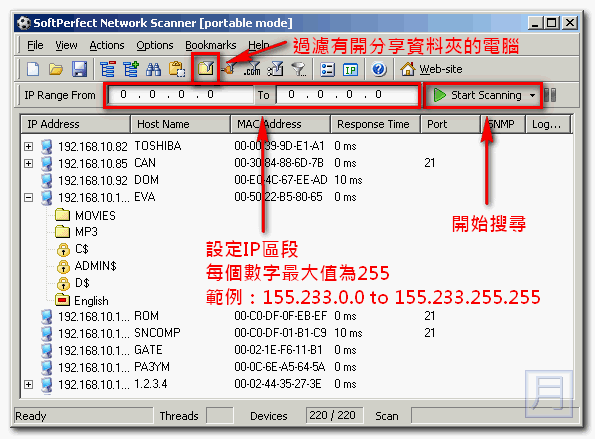This screenshot has height=439, width=595.
Task: Click the MOVIES folder icon
Action: pos(62,215)
